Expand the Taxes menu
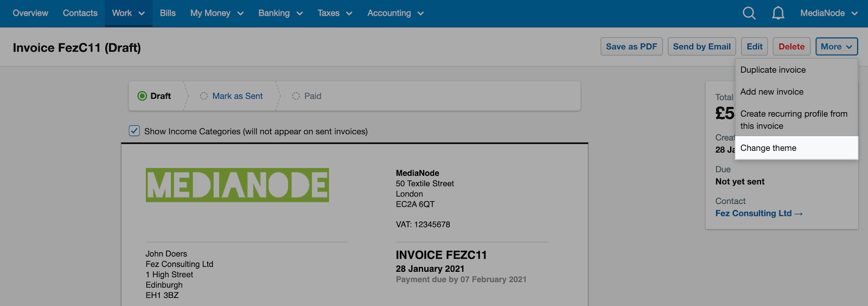868x306 pixels. (335, 13)
